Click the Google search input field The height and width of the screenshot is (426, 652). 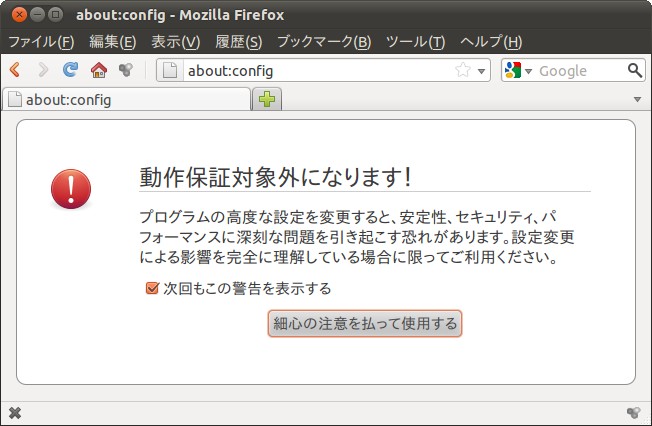[x=580, y=71]
